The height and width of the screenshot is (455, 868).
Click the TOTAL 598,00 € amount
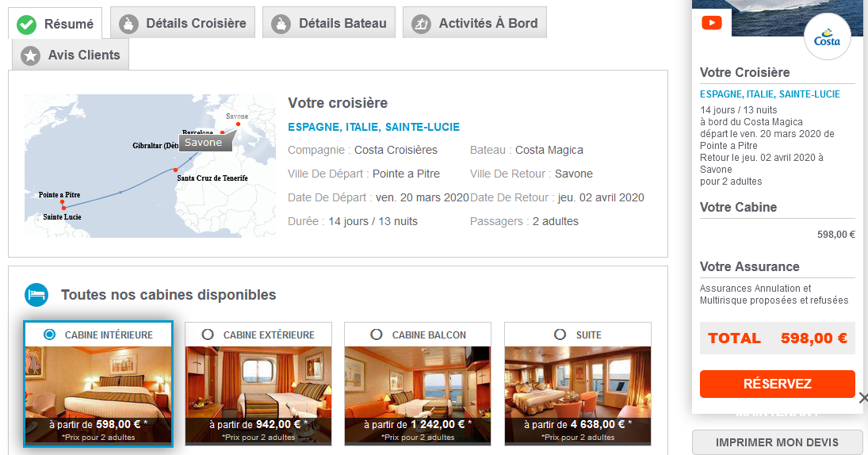coord(814,338)
